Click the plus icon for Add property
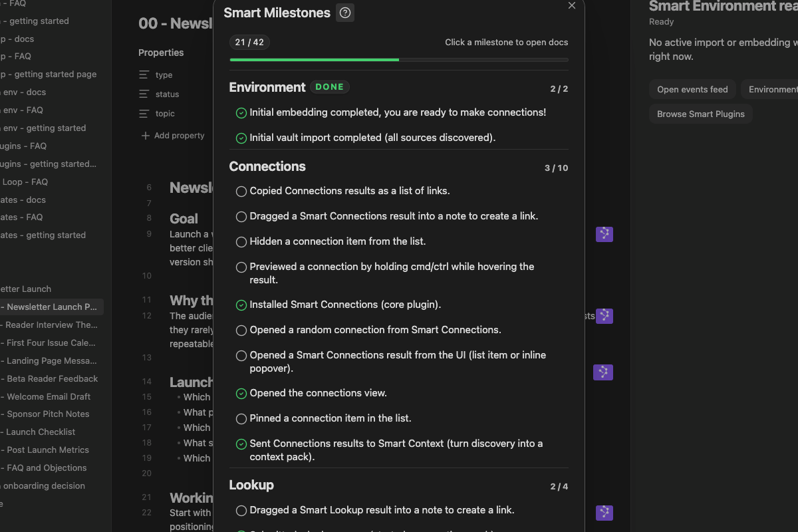Screen dimensions: 798x532 coord(146,136)
